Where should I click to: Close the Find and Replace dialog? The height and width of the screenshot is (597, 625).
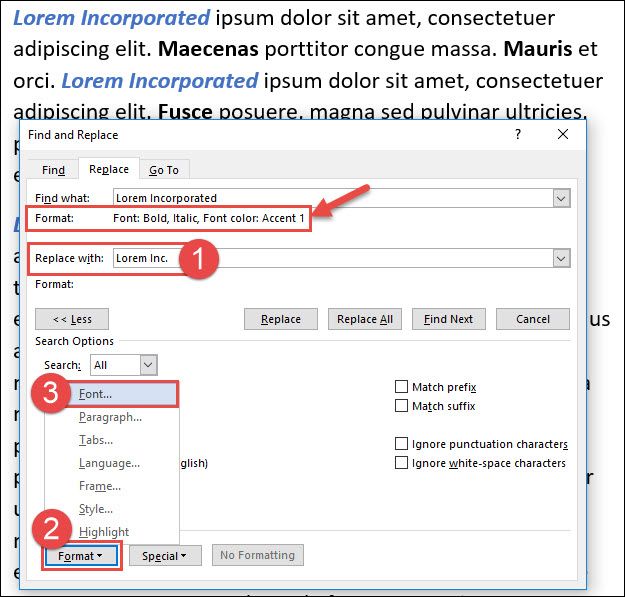coord(563,134)
